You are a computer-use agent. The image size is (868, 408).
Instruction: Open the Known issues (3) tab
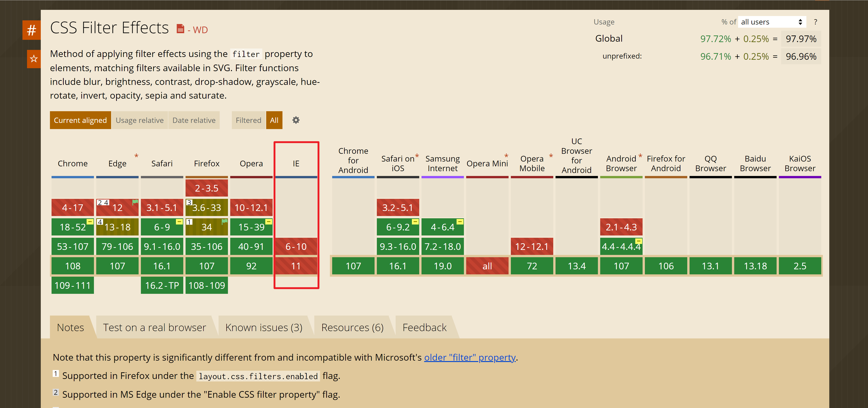(263, 327)
